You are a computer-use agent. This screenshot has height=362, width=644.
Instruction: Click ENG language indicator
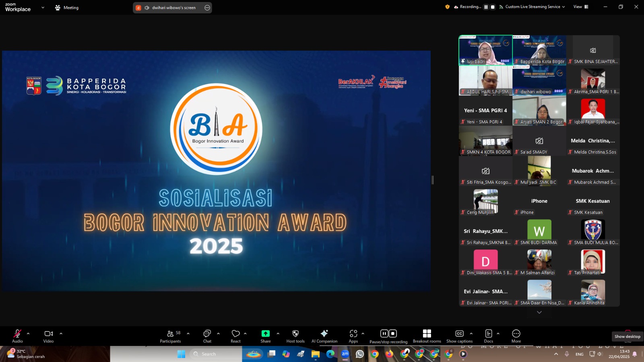pyautogui.click(x=580, y=354)
